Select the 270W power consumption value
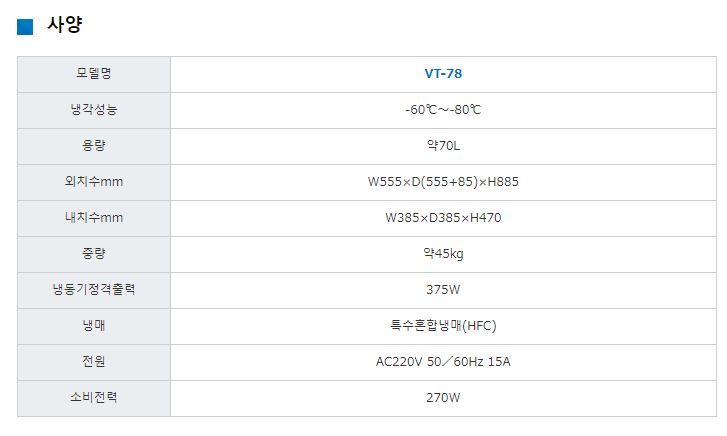The height and width of the screenshot is (436, 727). [x=443, y=397]
